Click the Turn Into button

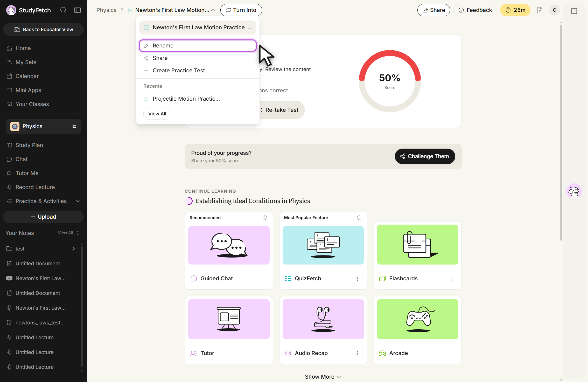point(241,10)
